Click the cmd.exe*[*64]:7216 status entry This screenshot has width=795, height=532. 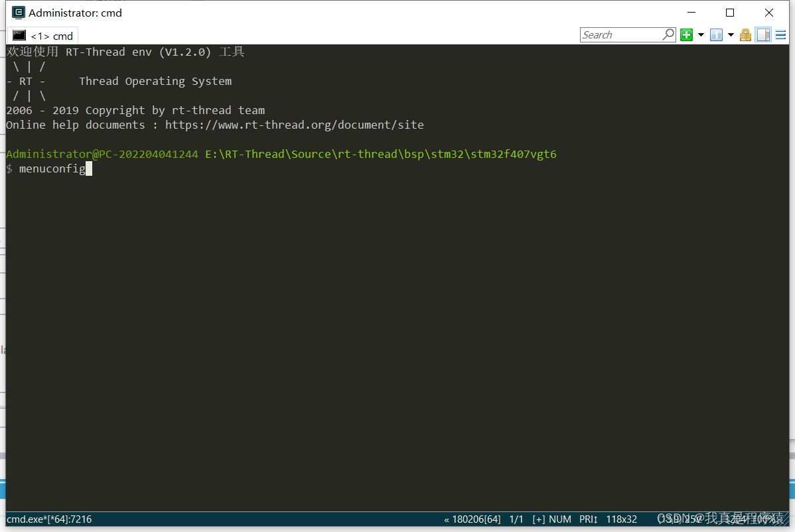(49, 519)
